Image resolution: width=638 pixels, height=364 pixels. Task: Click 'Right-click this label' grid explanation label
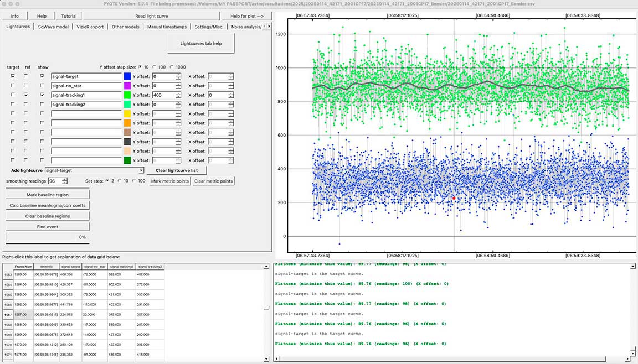pos(61,257)
